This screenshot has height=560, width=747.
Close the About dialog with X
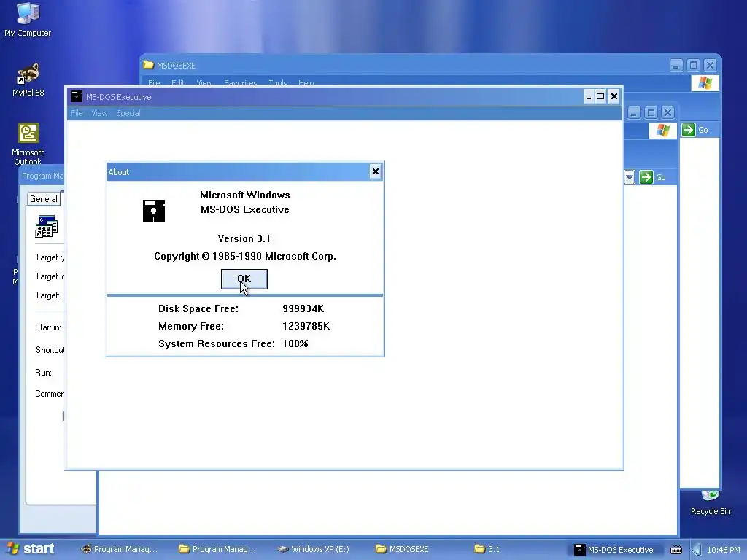tap(376, 171)
